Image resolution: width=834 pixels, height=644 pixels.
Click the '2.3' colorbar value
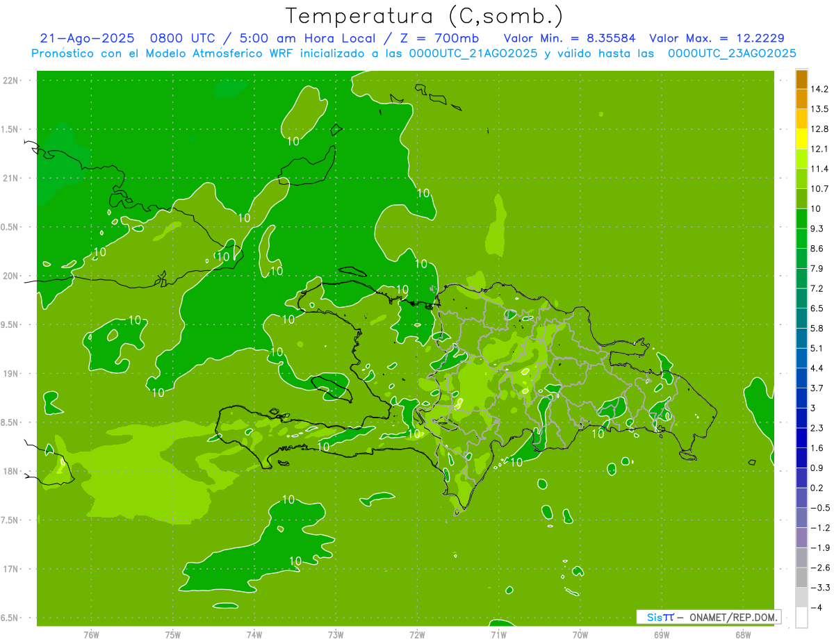817,428
